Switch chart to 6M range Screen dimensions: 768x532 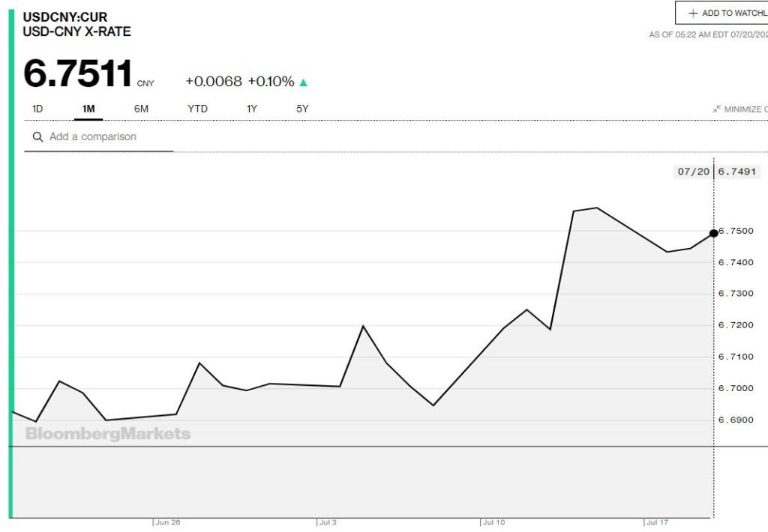pyautogui.click(x=141, y=109)
